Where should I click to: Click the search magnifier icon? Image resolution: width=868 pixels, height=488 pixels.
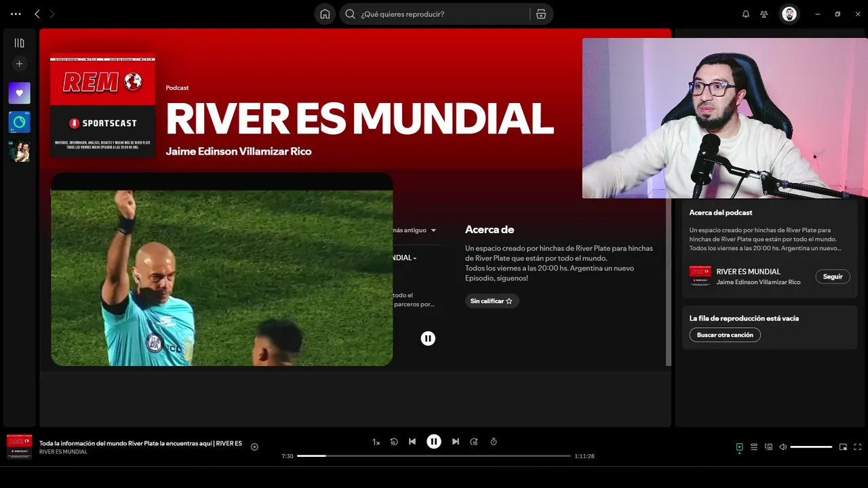(x=351, y=14)
